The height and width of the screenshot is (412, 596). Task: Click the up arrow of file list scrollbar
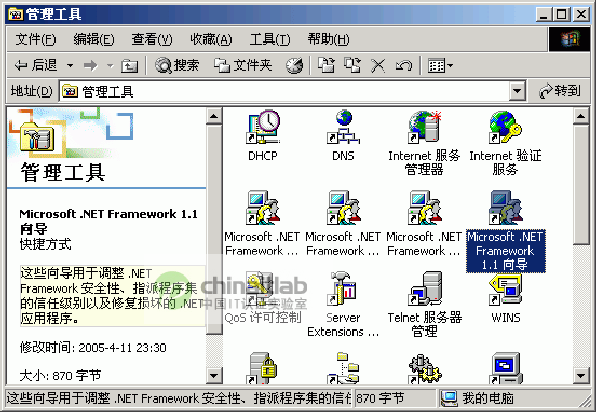coord(581,116)
